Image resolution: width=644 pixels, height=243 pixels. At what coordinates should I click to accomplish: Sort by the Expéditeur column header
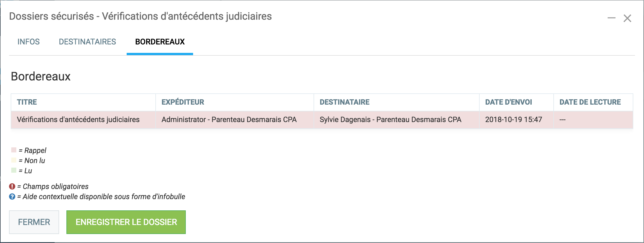(183, 102)
